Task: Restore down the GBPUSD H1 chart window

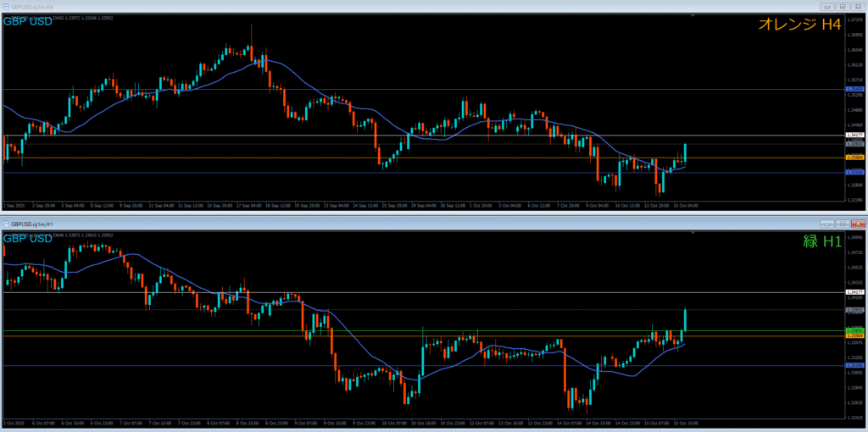Action: point(843,224)
